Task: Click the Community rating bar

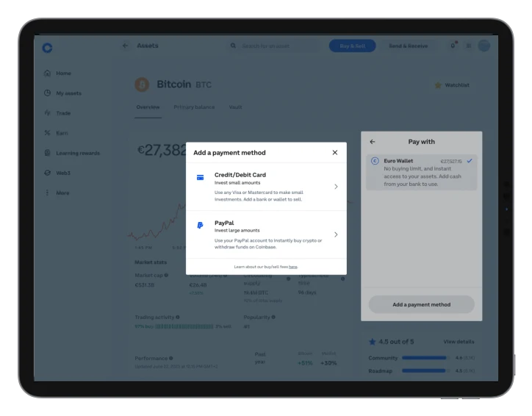Action: point(425,358)
